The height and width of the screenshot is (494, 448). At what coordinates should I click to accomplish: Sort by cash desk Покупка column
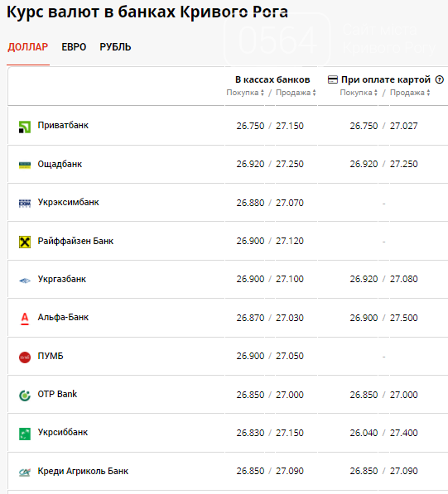click(x=245, y=93)
